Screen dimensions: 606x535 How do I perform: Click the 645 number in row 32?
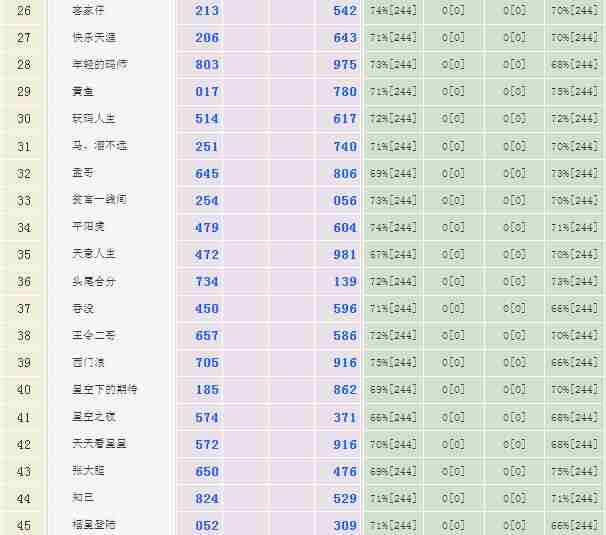[207, 173]
